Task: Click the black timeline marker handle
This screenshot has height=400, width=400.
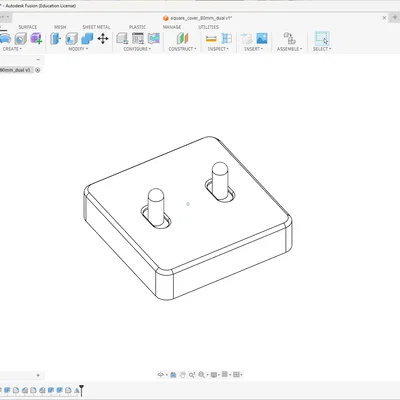Action: click(82, 390)
